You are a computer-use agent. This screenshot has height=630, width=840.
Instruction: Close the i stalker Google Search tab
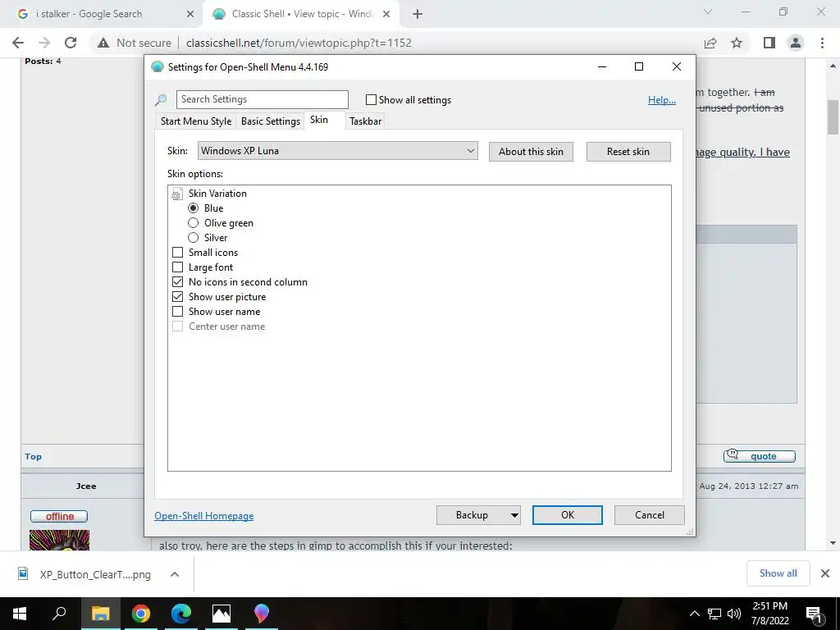click(190, 14)
